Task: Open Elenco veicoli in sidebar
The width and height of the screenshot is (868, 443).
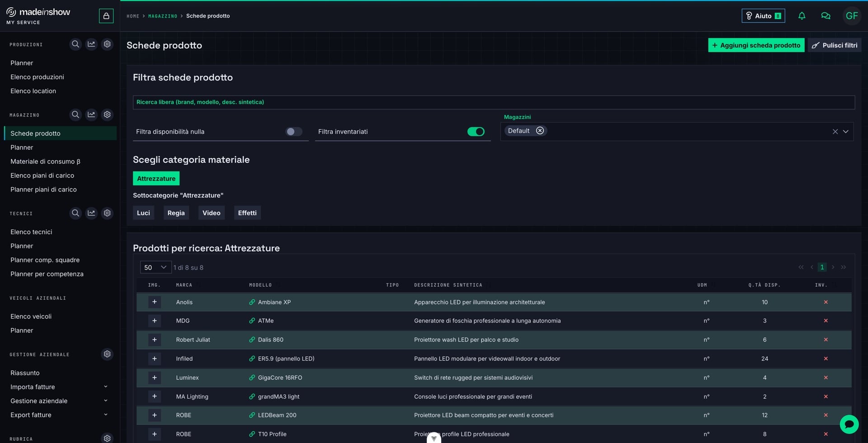Action: click(x=31, y=316)
